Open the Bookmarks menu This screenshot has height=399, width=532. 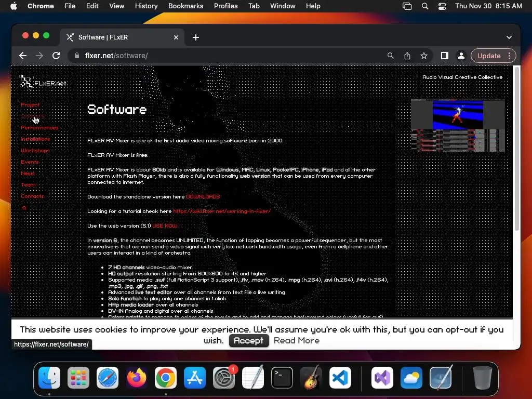(x=185, y=6)
